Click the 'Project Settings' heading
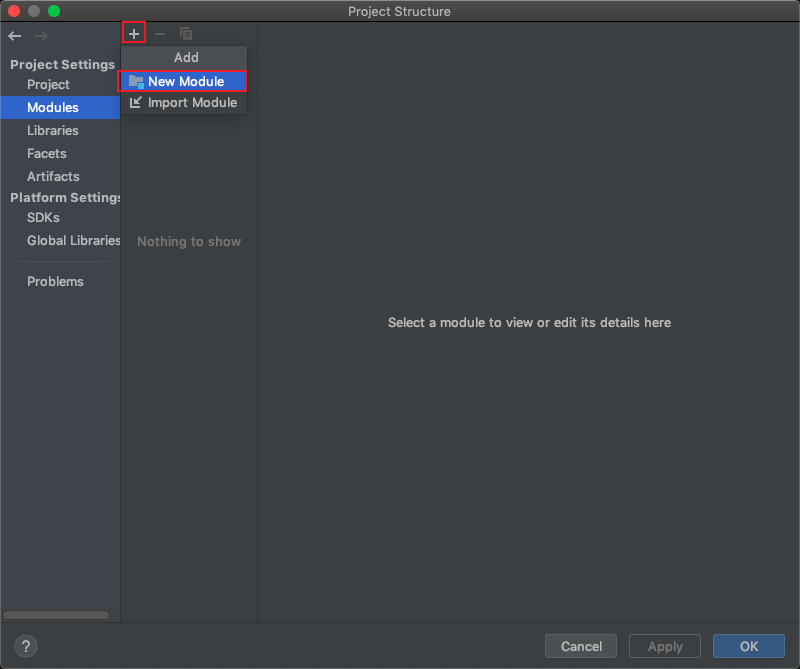 point(62,64)
